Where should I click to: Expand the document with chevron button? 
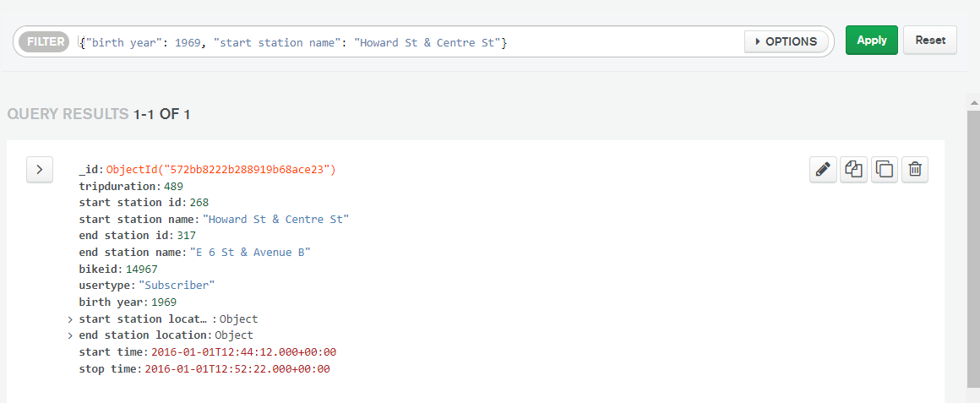[40, 169]
